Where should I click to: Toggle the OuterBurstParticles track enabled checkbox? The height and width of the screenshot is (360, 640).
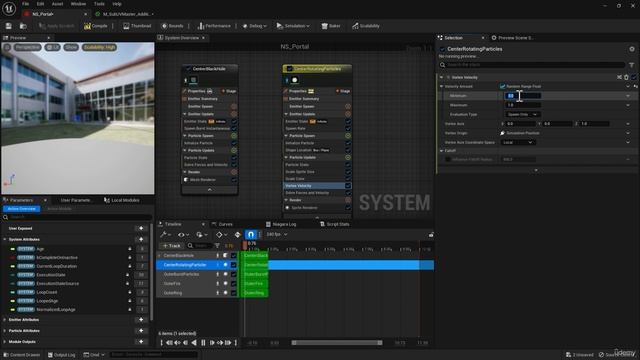point(233,274)
